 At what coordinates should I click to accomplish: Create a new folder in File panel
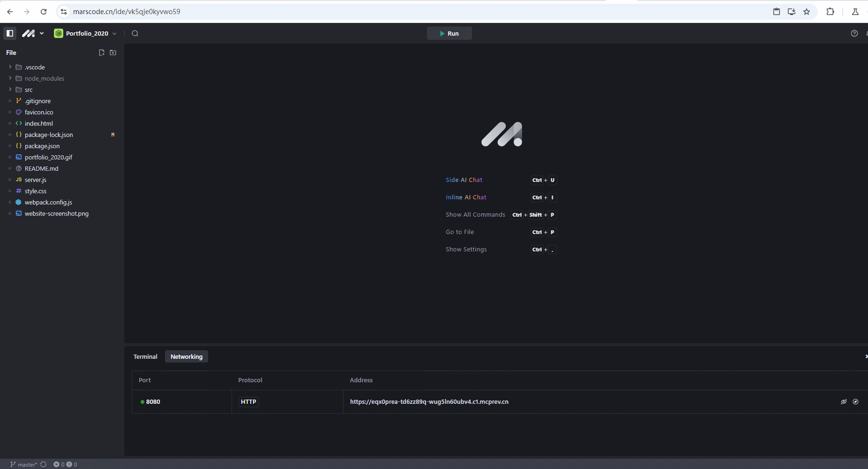pos(113,53)
